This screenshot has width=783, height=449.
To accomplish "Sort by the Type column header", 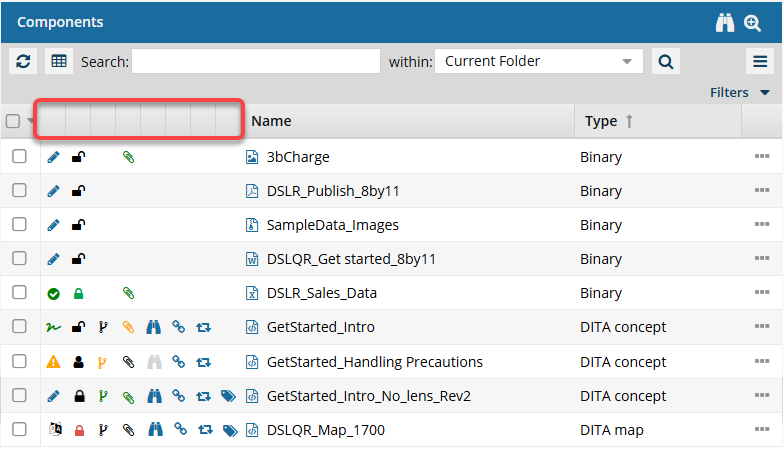I will coord(601,121).
